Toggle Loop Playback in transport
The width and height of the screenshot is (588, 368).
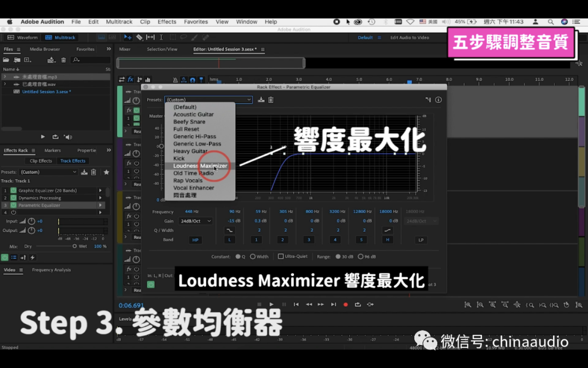[x=358, y=305]
